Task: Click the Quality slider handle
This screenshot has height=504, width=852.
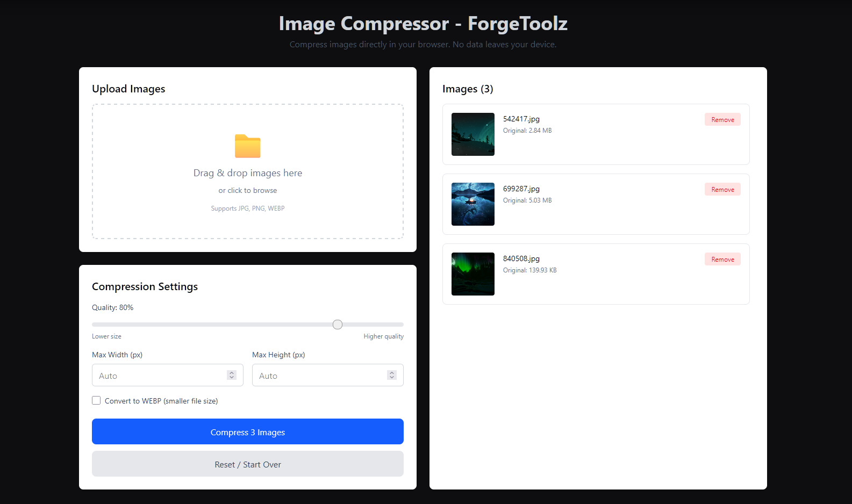Action: [338, 325]
